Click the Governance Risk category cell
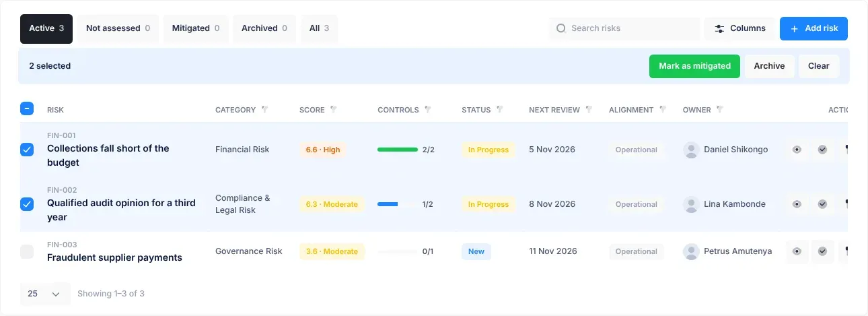The image size is (868, 316). point(249,251)
